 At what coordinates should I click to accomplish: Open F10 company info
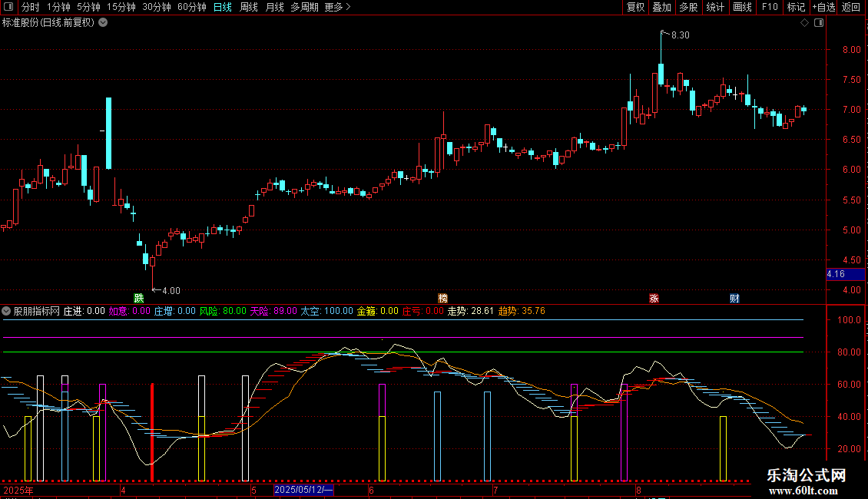coord(770,7)
